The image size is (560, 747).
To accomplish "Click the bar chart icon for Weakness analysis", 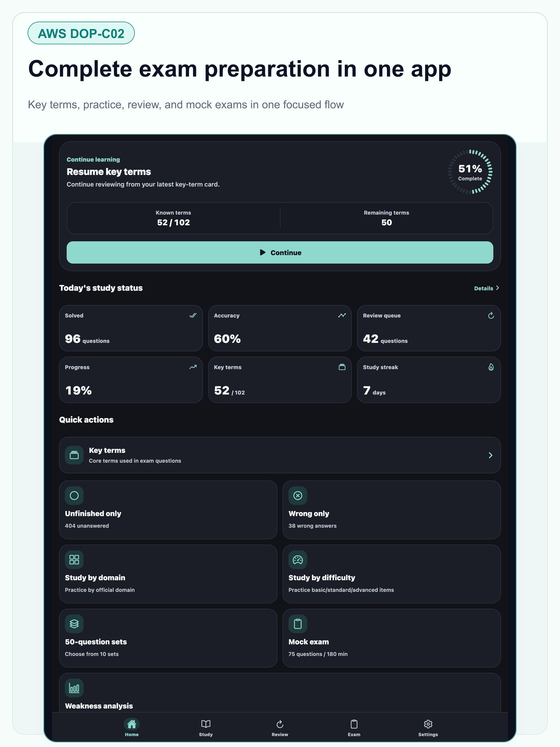I will pos(74,688).
